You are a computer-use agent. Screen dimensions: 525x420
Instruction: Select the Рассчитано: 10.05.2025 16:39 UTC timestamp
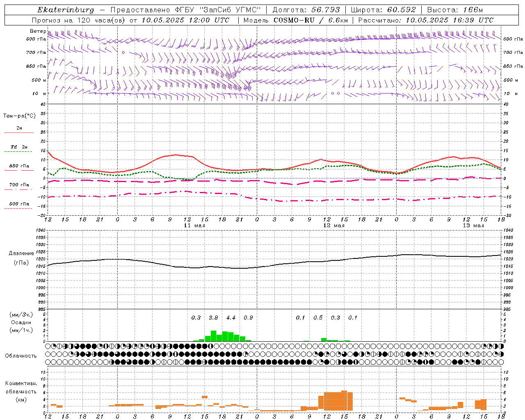click(426, 20)
